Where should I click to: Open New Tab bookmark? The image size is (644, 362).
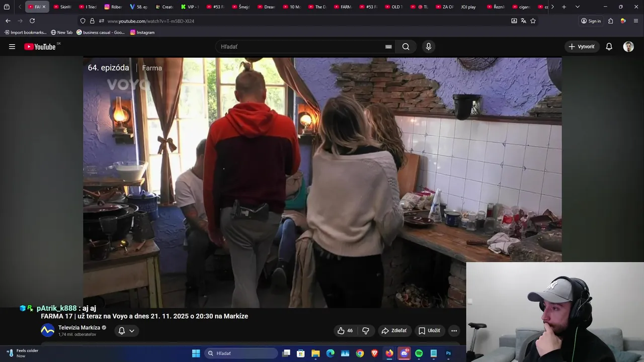61,32
